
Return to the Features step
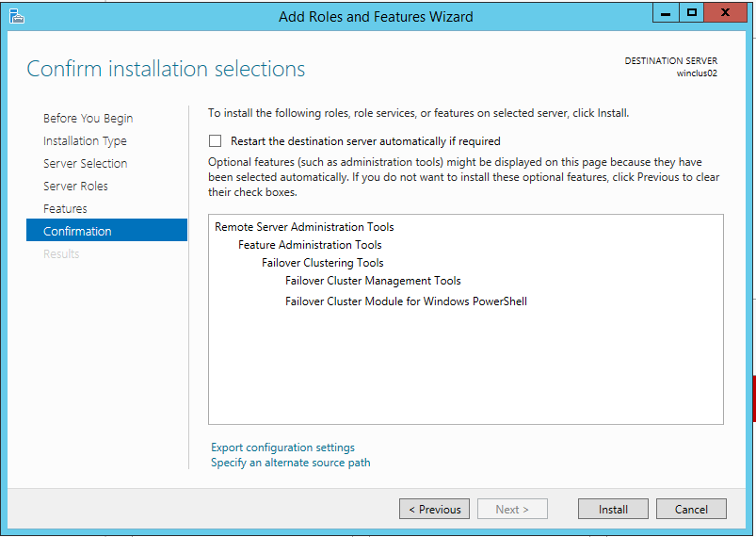(65, 209)
